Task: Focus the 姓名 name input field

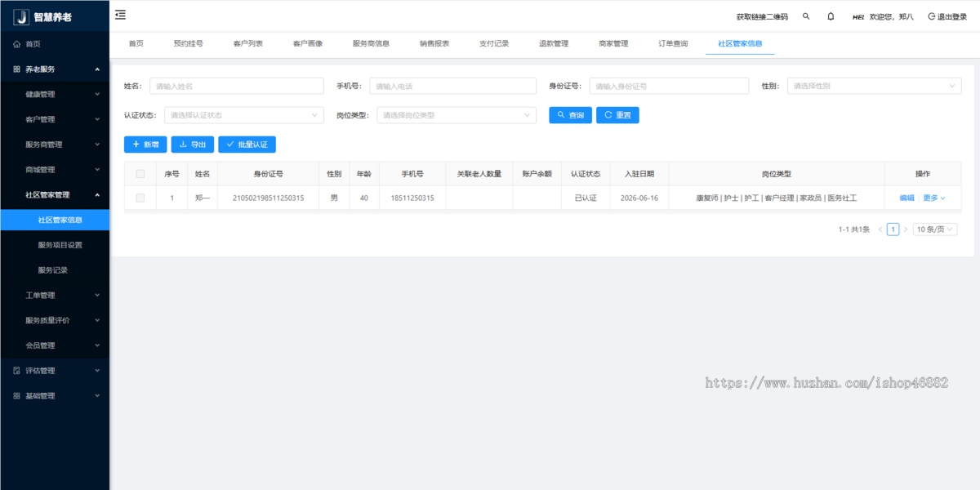Action: click(x=237, y=86)
